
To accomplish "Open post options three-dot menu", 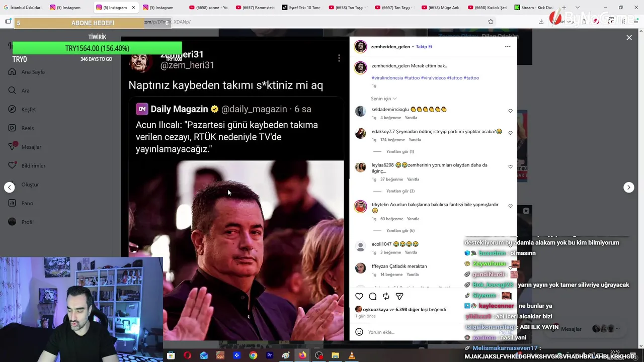I will [x=508, y=47].
